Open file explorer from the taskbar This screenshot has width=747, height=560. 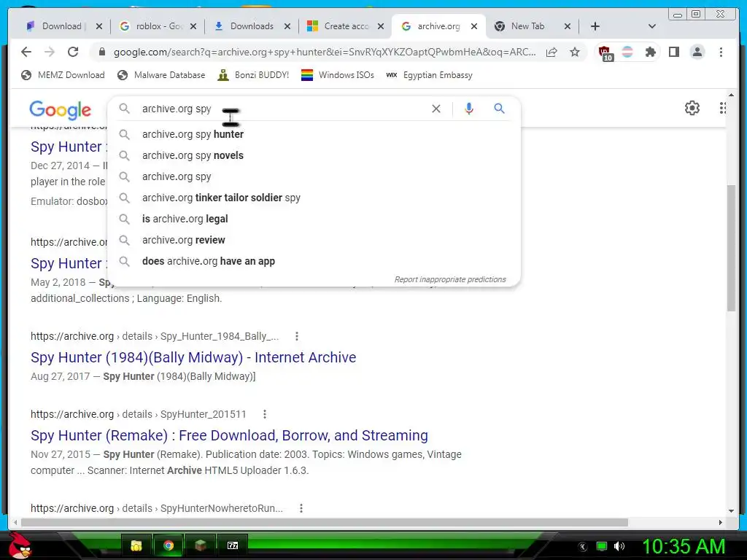pyautogui.click(x=136, y=545)
